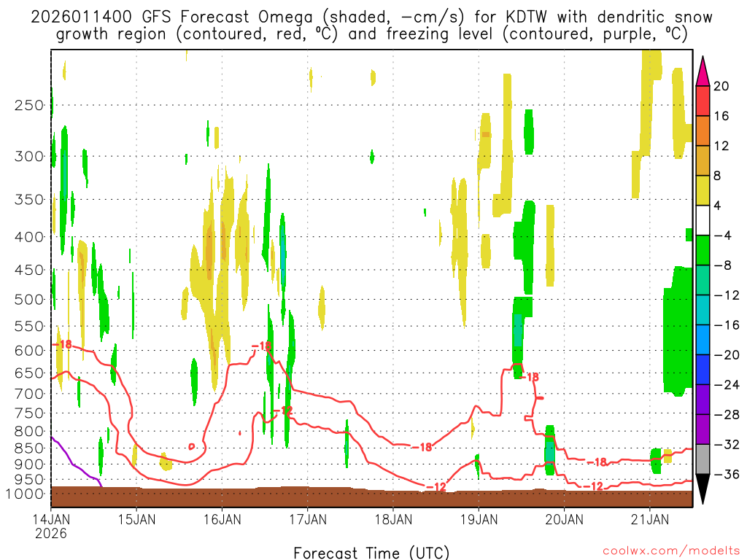Click the 450 pressure level label
The image size is (747, 560).
[x=29, y=270]
